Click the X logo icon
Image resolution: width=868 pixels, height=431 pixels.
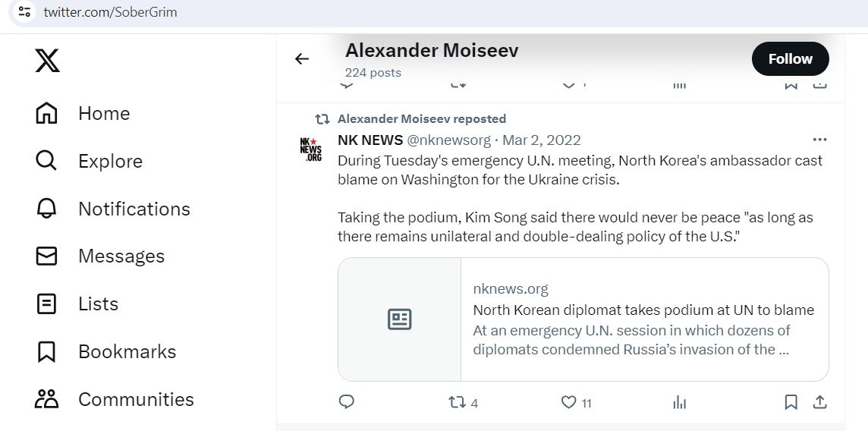[47, 60]
